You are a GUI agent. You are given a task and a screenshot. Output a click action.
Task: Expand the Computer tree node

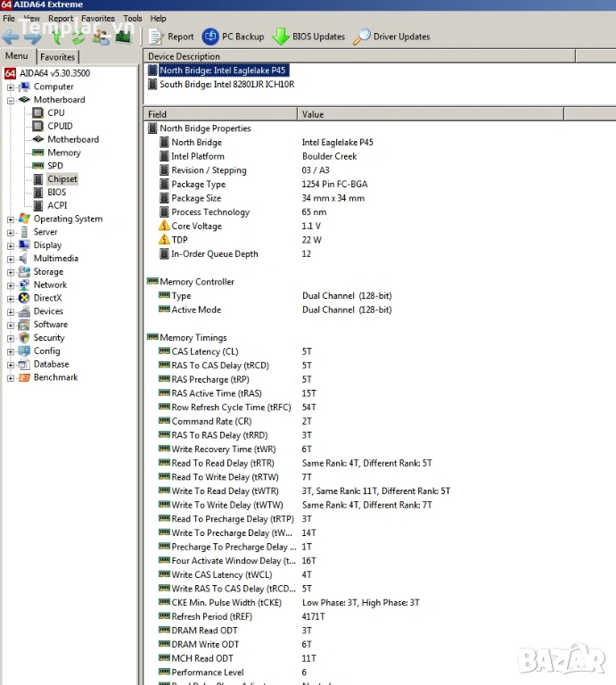tap(11, 87)
